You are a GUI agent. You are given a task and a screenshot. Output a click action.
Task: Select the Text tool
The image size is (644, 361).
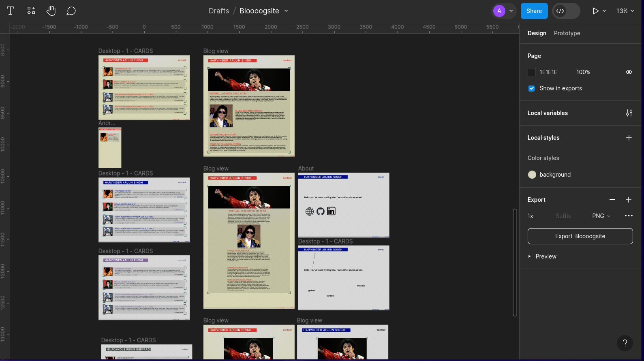(11, 11)
